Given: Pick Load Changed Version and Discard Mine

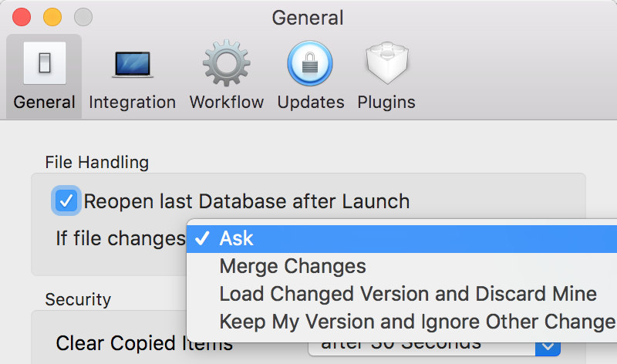Looking at the screenshot, I should pos(402,294).
